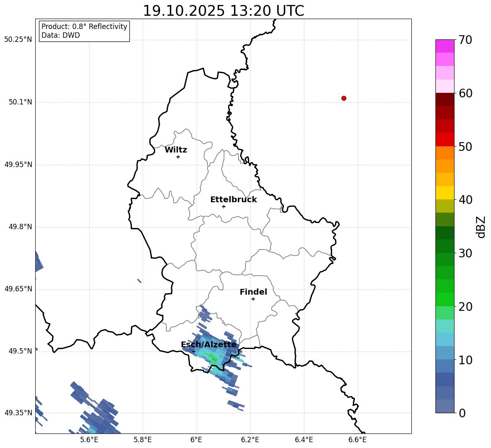
Task: Click the colorbar 20 tick label
Action: click(x=466, y=307)
